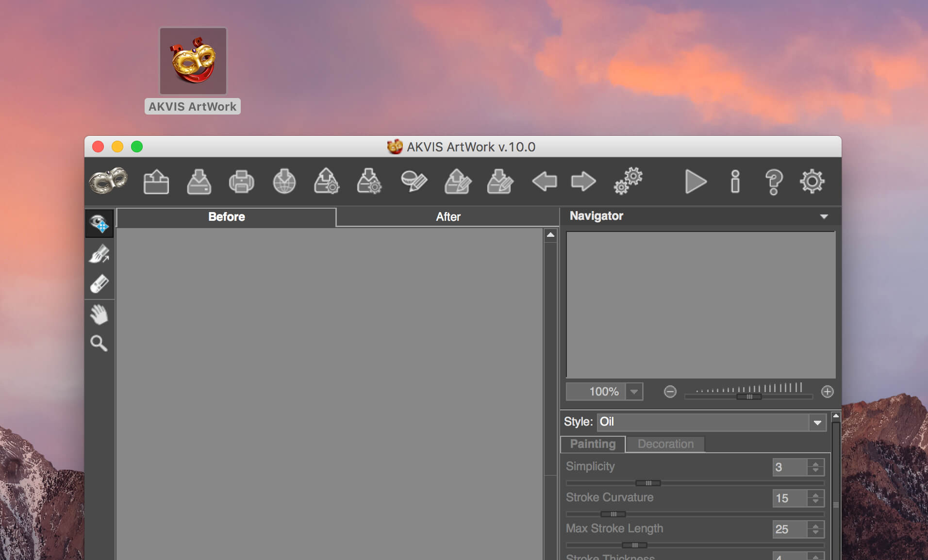
Task: Click the Run play button
Action: click(x=695, y=182)
